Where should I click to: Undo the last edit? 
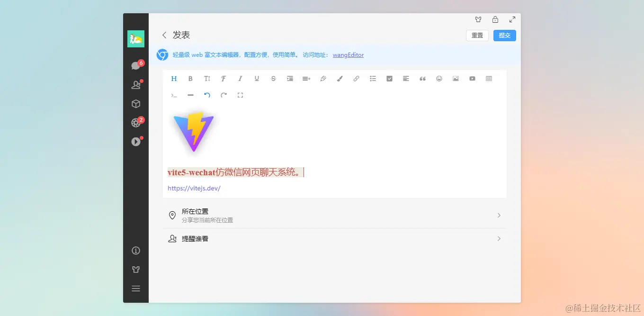coord(207,95)
